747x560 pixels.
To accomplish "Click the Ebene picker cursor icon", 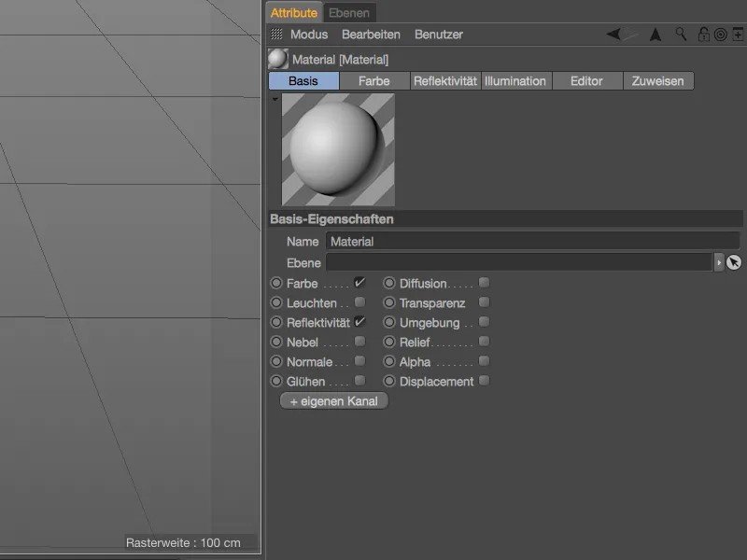I will [x=734, y=262].
